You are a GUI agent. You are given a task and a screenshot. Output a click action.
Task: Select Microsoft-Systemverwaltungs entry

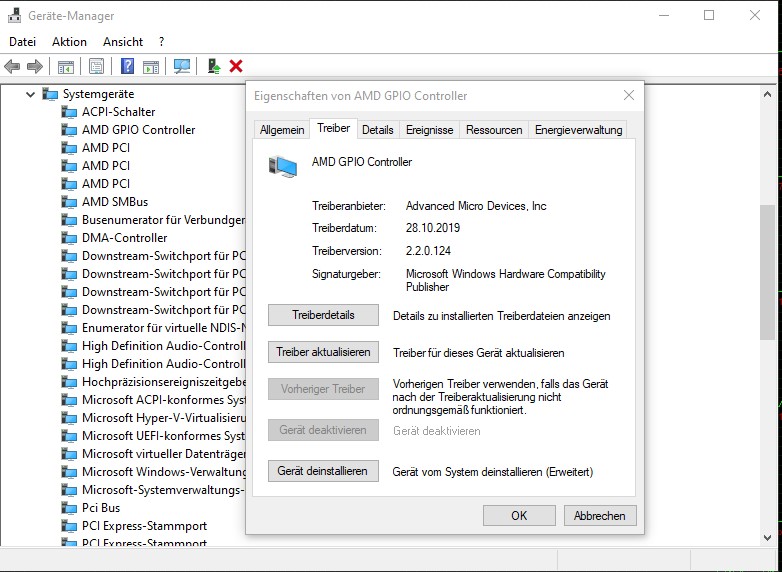[x=163, y=490]
